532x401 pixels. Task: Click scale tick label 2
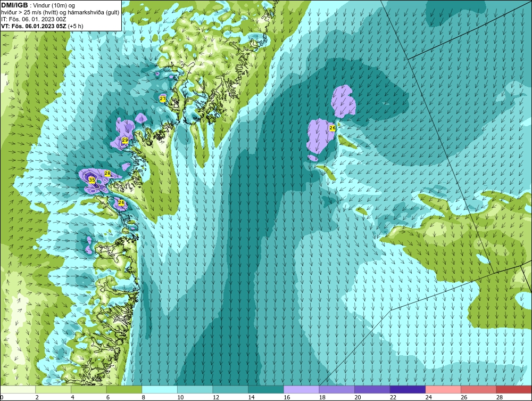[x=37, y=397]
